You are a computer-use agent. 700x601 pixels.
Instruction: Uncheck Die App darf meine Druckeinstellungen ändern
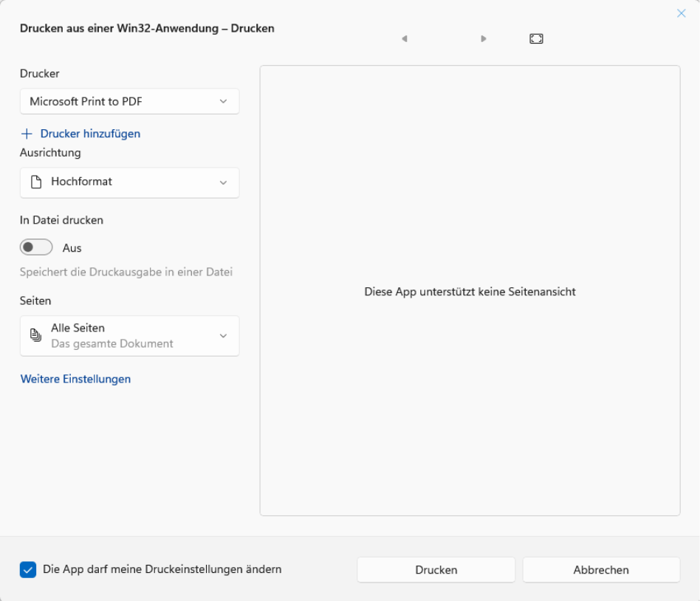pos(28,569)
